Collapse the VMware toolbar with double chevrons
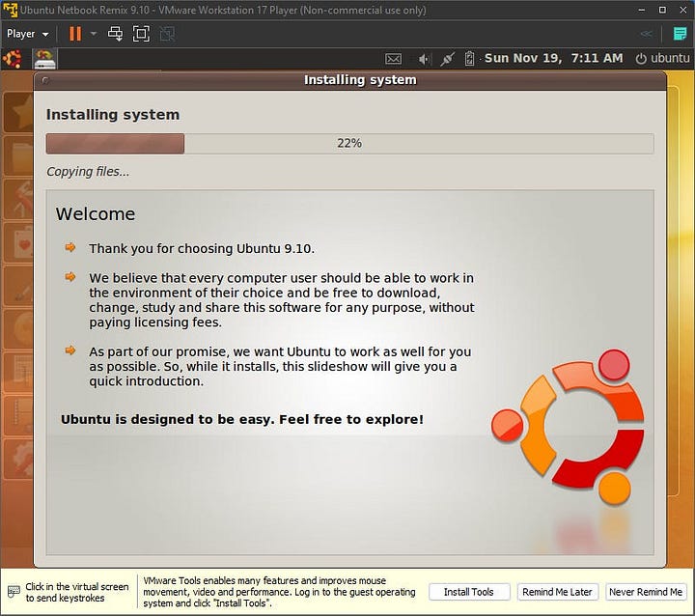 point(646,34)
